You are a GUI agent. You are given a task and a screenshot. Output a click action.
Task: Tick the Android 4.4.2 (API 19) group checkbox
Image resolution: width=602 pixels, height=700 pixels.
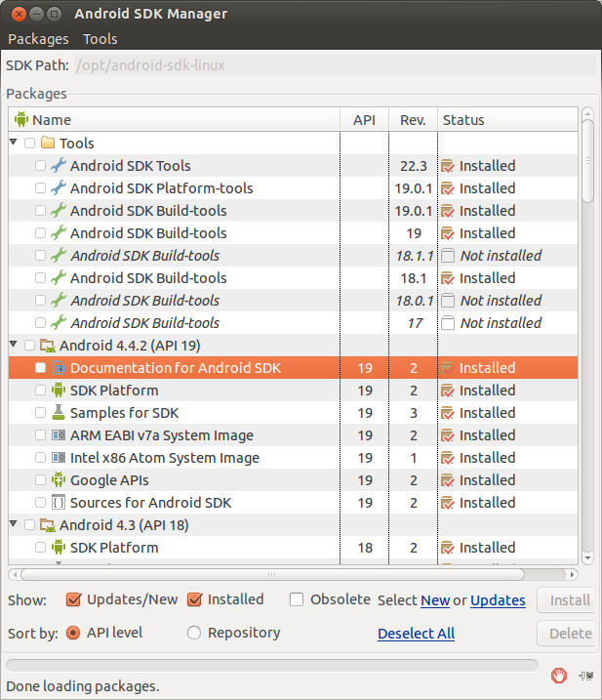point(29,346)
